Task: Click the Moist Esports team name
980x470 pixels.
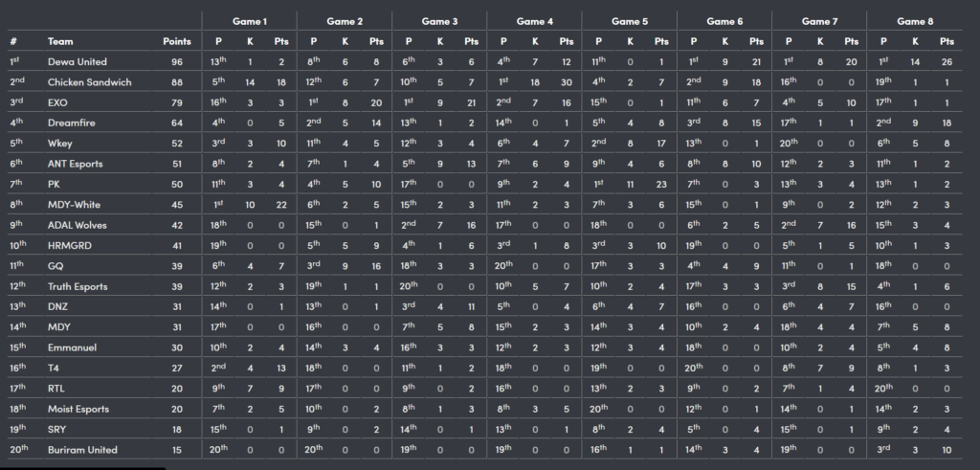Action: coord(78,409)
